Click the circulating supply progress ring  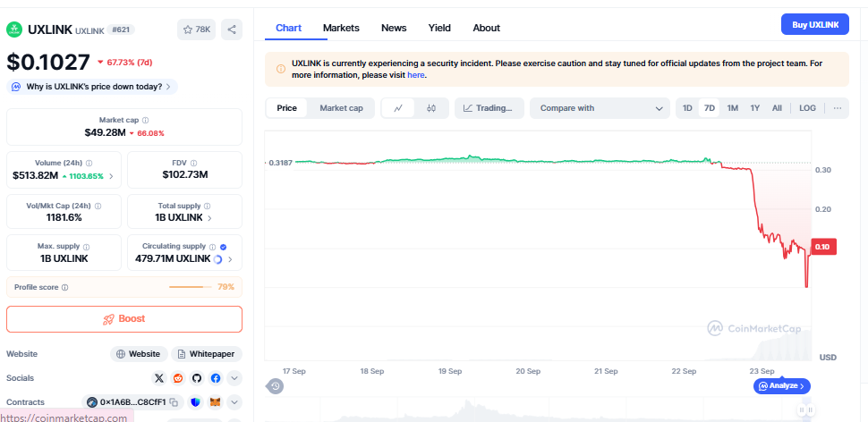[x=217, y=259]
